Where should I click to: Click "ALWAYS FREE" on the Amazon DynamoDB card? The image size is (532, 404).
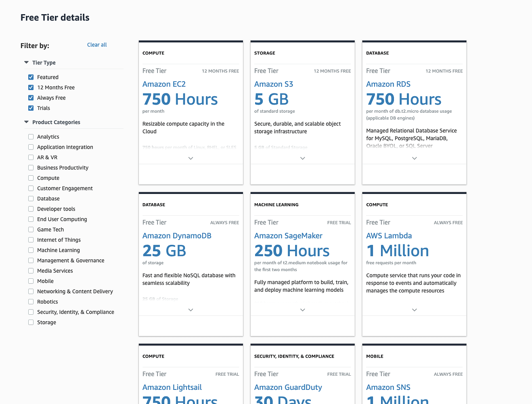pyautogui.click(x=224, y=223)
